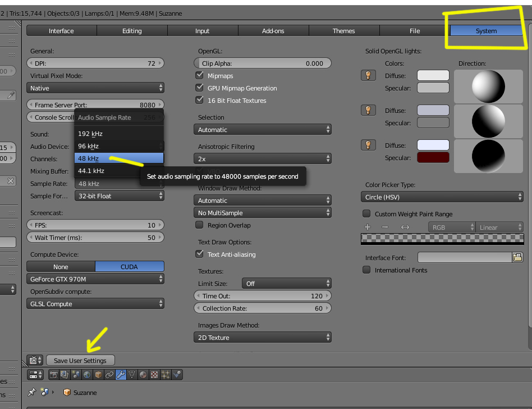532x409 pixels.
Task: Enable International Fonts checkbox
Action: coord(366,270)
